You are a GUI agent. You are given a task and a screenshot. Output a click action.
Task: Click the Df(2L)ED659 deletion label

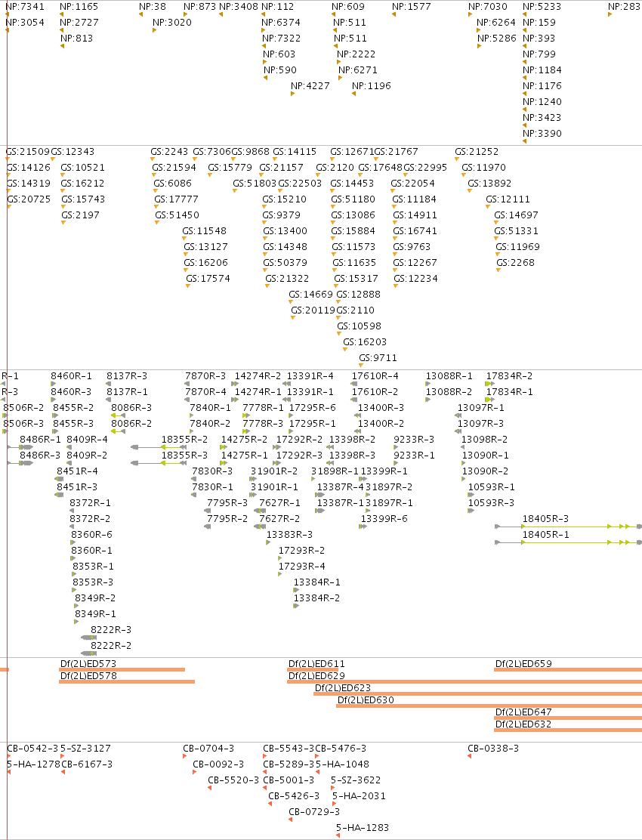523,664
